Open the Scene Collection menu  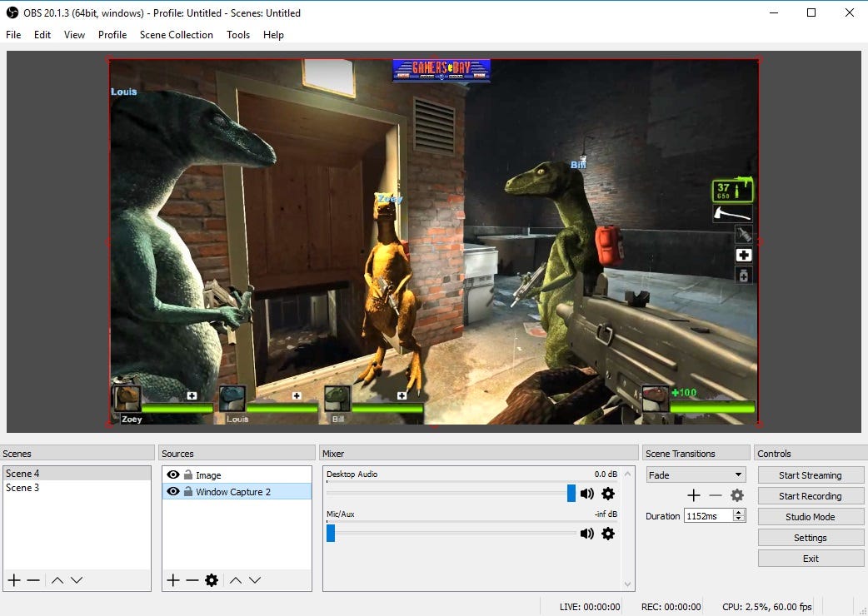tap(176, 35)
